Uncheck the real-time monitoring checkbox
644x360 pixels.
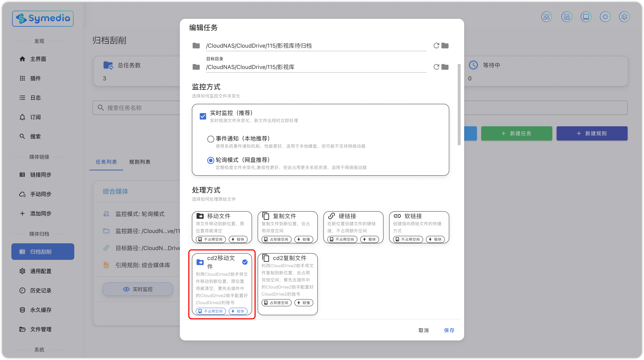pos(203,116)
